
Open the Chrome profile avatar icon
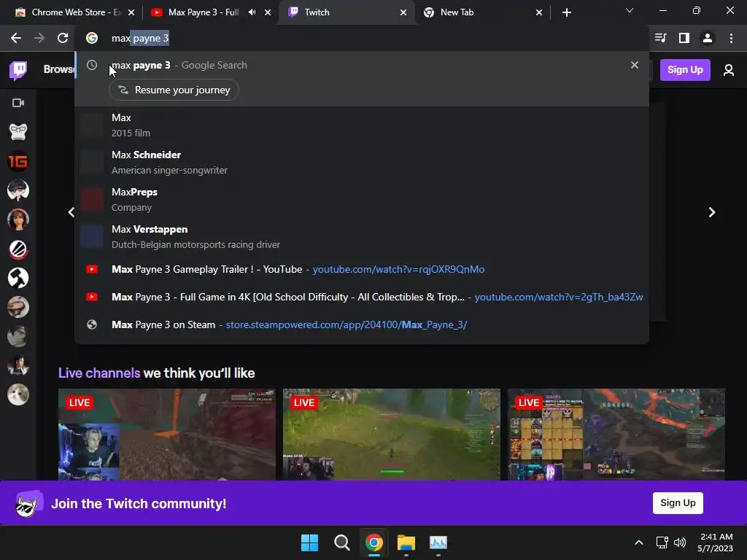708,38
